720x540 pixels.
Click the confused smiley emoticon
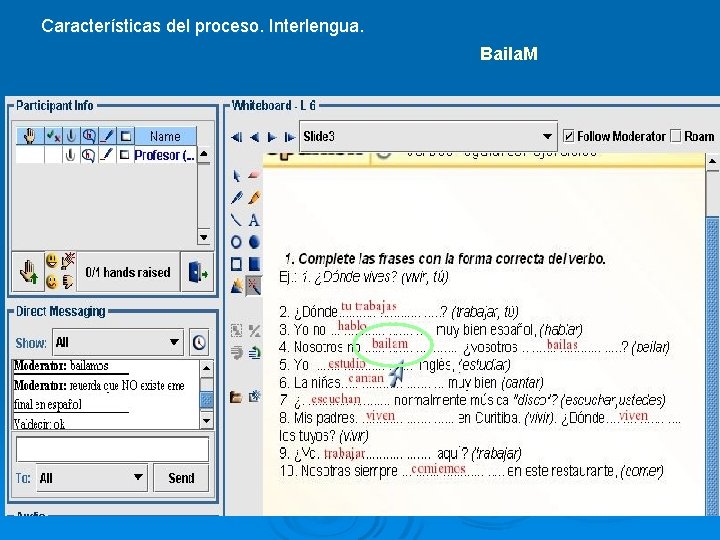point(52,281)
